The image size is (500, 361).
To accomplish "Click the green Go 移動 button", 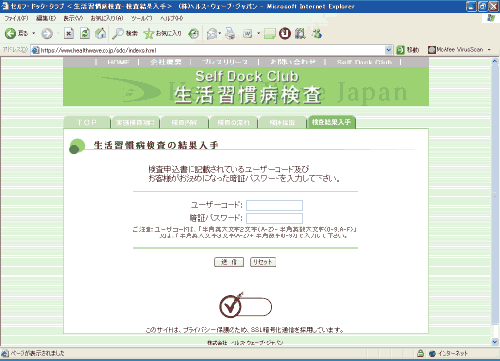I will click(408, 50).
